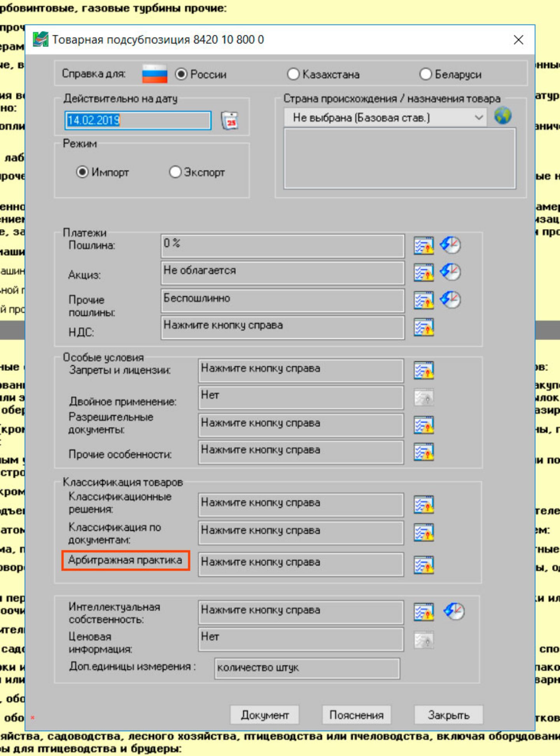Open details icon for НДС row
The width and height of the screenshot is (560, 756).
[x=423, y=327]
